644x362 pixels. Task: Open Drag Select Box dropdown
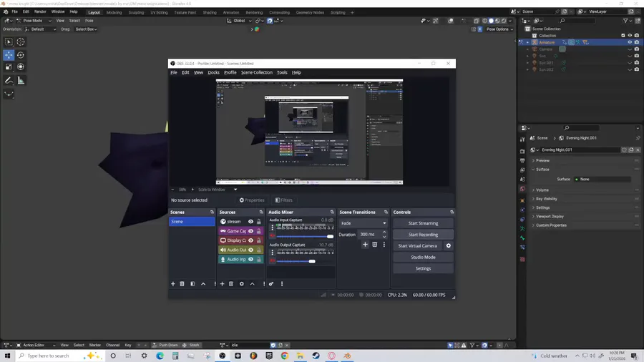[86, 29]
